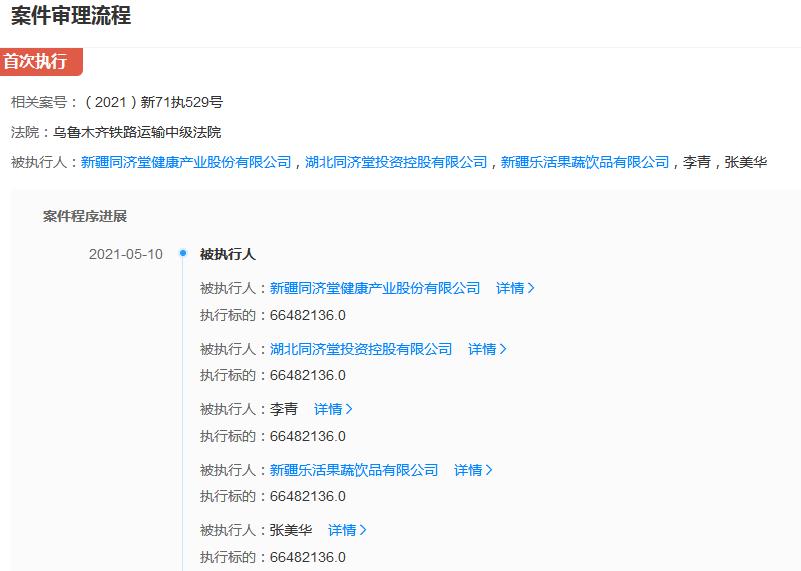View 详情 for 李青 in timeline
Image resolution: width=801 pixels, height=571 pixels.
(333, 409)
